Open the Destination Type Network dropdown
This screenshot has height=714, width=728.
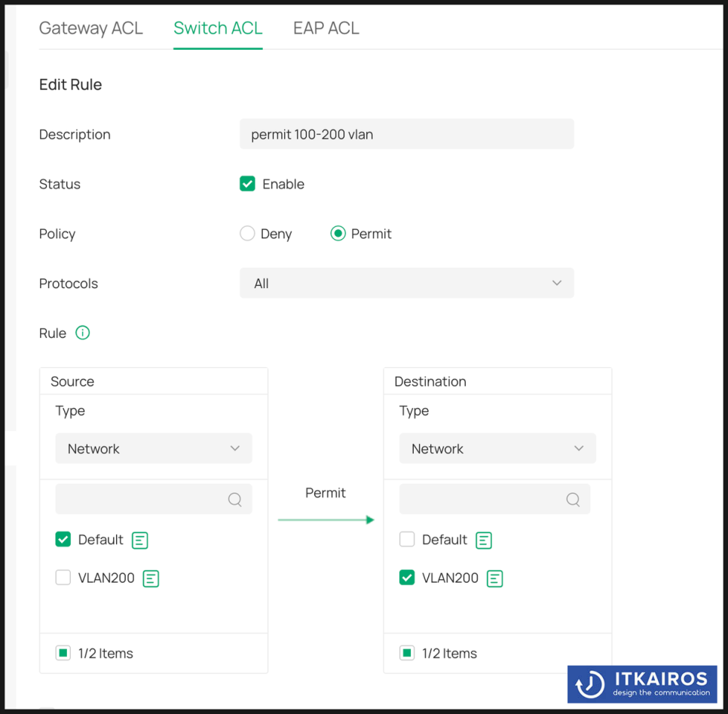pyautogui.click(x=497, y=449)
